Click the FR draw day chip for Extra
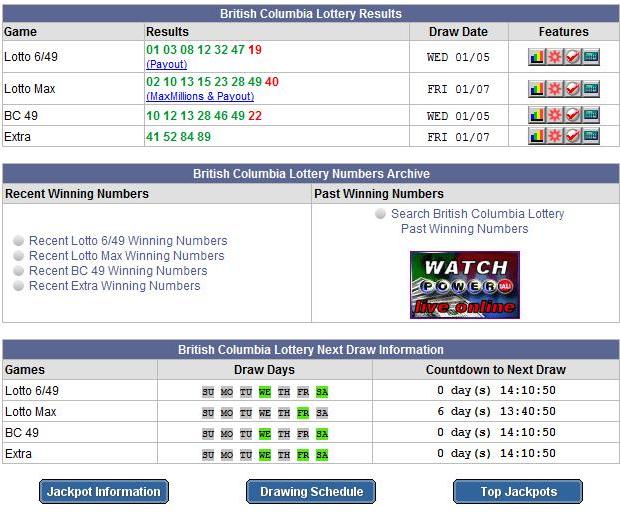This screenshot has width=620, height=520. coord(303,455)
